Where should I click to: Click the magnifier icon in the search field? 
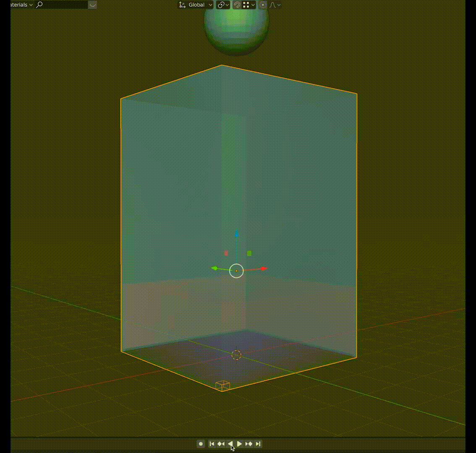pos(38,5)
